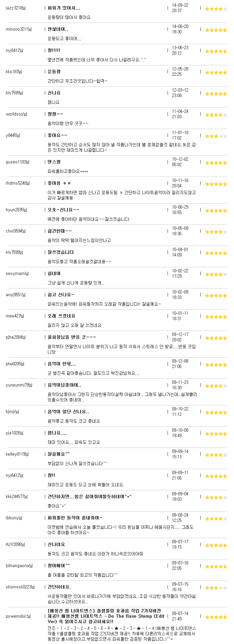Click star rating on sksmssk0223's review
The width and height of the screenshot is (234, 644).
coord(216,588)
